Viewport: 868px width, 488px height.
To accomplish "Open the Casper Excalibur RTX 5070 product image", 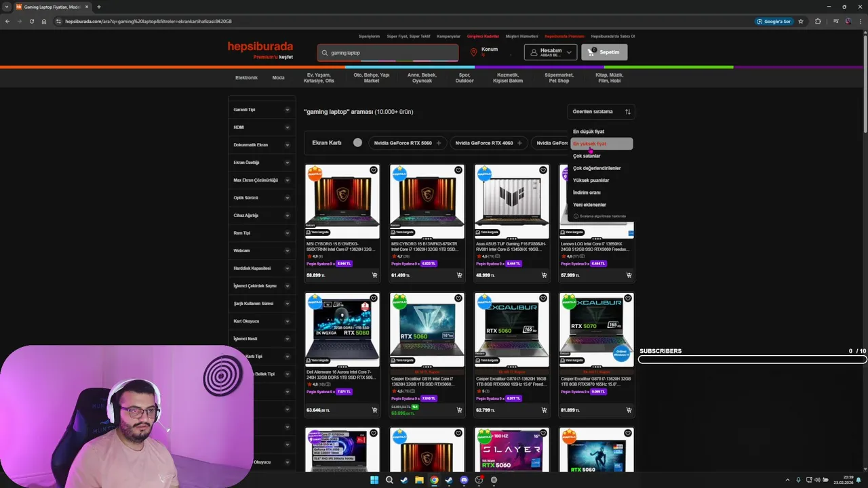I will (596, 330).
